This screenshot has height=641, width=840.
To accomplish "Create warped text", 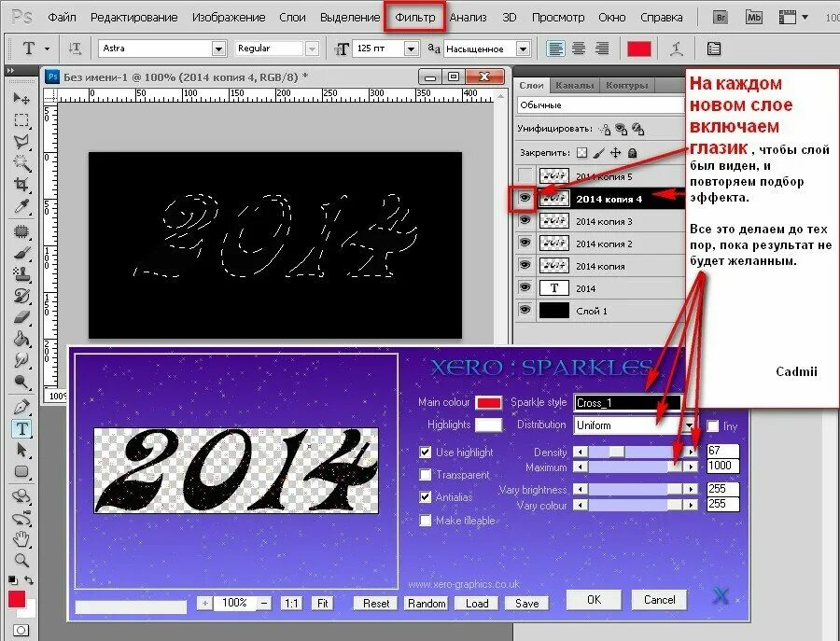I will pyautogui.click(x=678, y=49).
